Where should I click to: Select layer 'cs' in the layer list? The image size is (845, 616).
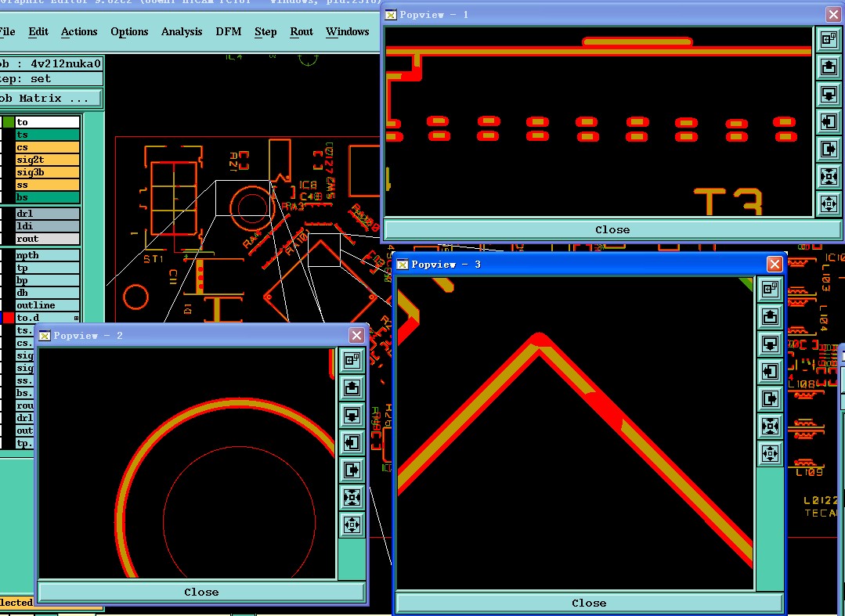coord(48,147)
